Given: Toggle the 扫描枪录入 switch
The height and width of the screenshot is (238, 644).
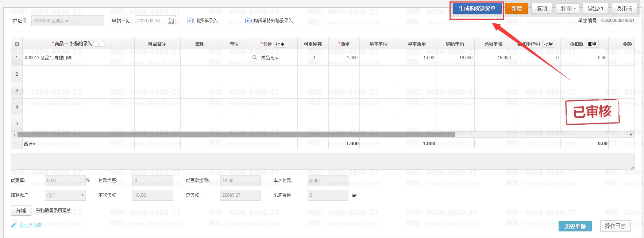Looking at the screenshot, I should [x=99, y=44].
